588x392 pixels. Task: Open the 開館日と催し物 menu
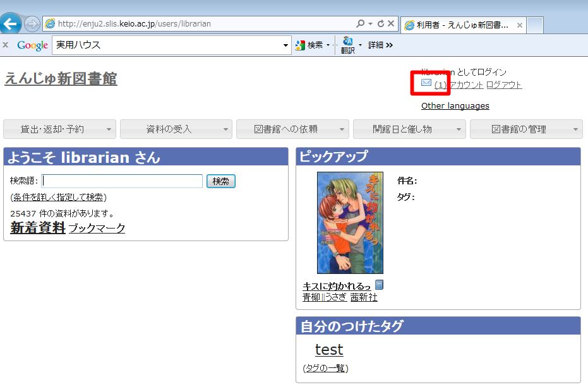(409, 129)
